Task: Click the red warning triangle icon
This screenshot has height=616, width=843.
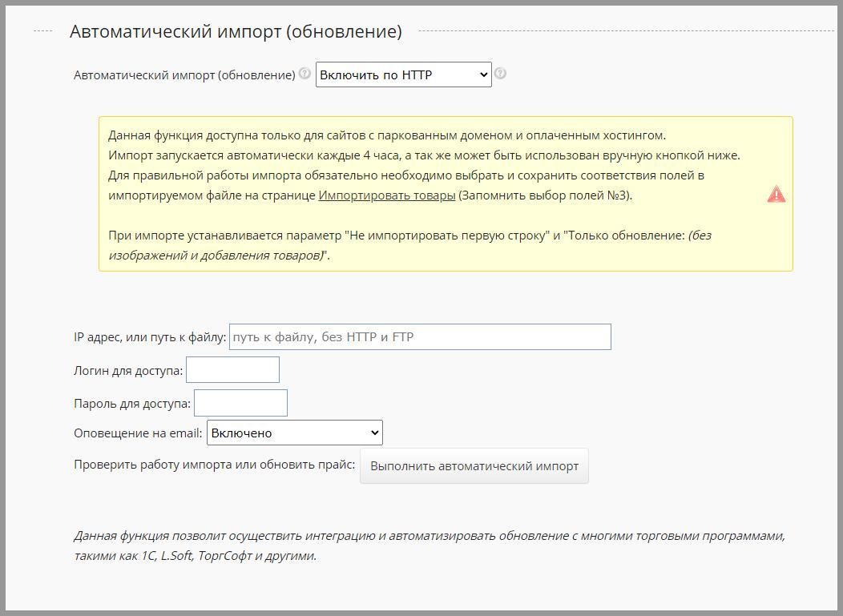Action: pos(776,195)
